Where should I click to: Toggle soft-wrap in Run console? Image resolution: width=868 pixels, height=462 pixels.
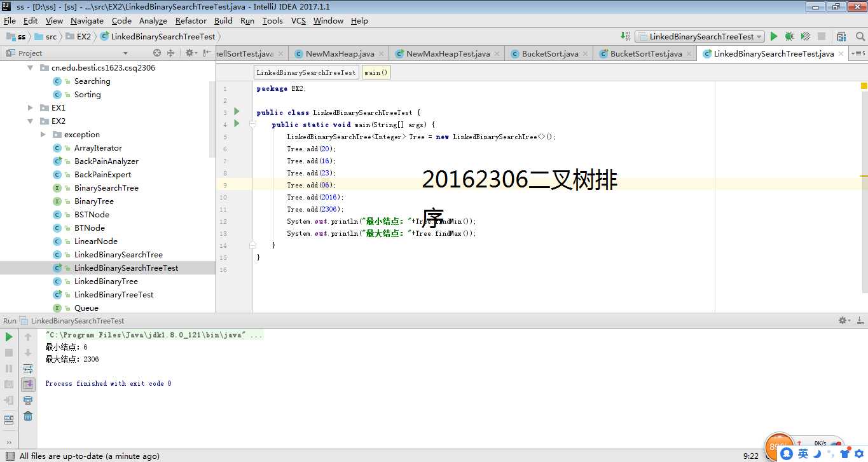click(28, 369)
